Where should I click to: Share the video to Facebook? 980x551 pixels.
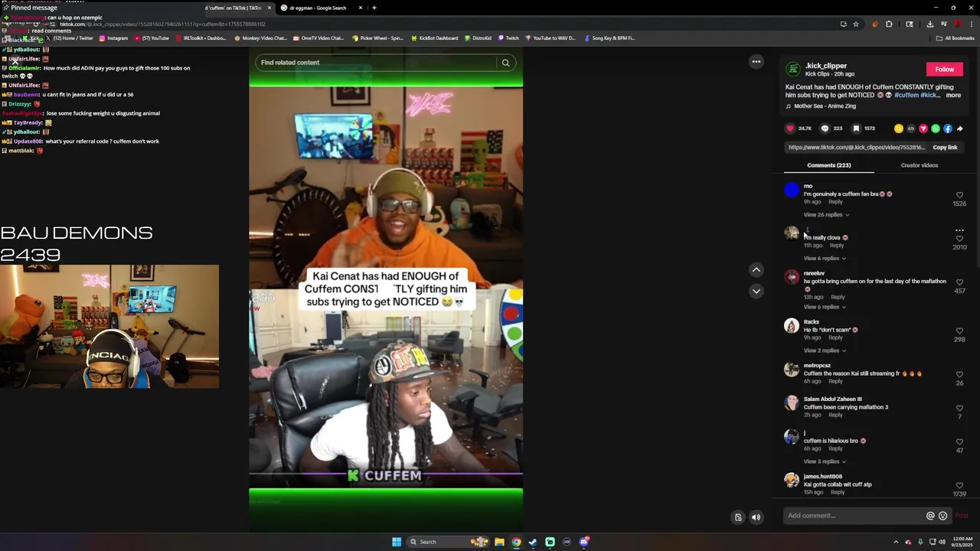click(948, 129)
